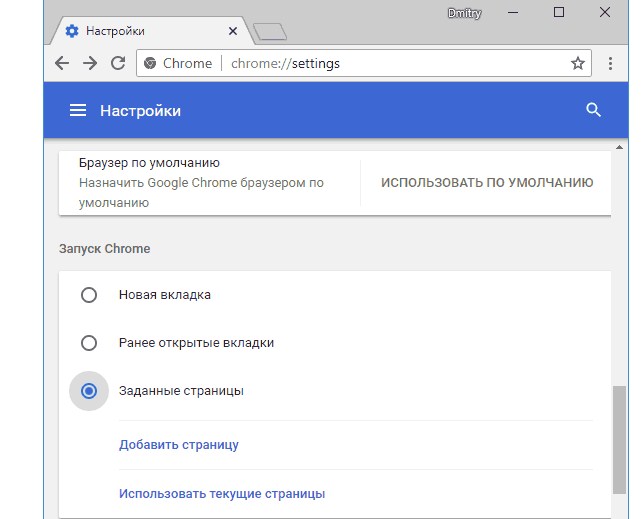Click the Настройки toolbar title text

[x=140, y=111]
